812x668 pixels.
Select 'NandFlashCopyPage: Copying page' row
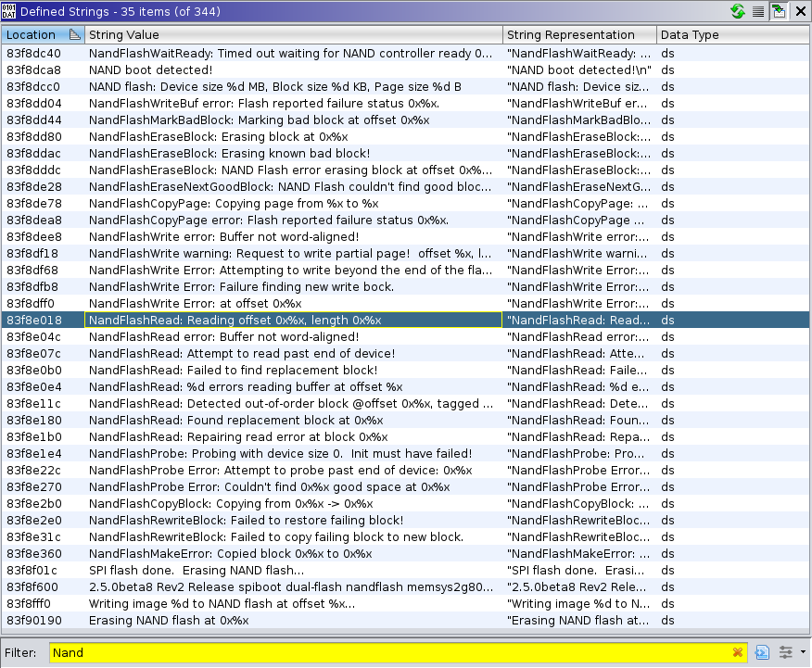point(405,203)
